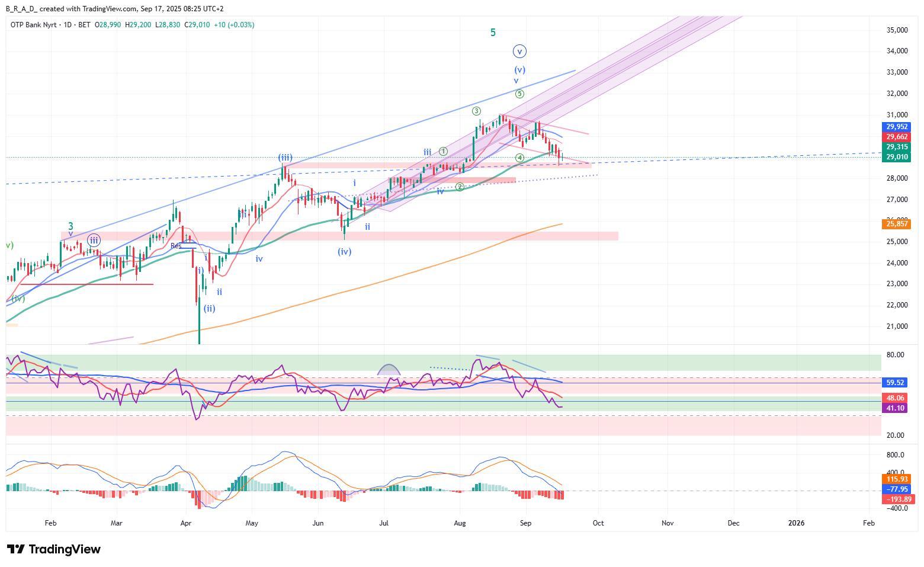
Task: Click the MACD label 115.93
Action: pos(897,479)
